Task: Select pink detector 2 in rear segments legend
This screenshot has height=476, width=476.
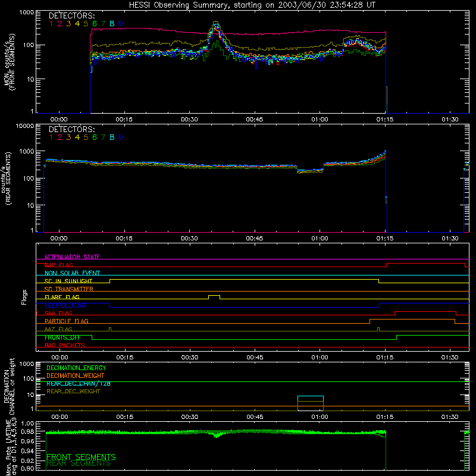Action: (x=60, y=137)
